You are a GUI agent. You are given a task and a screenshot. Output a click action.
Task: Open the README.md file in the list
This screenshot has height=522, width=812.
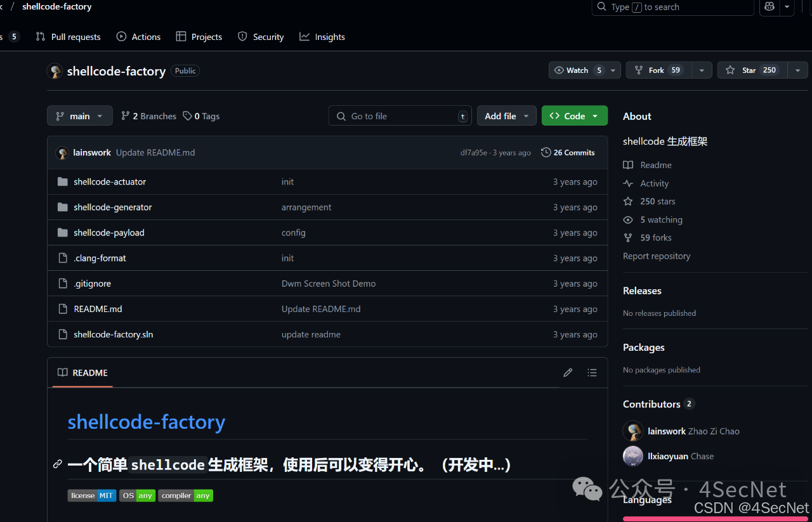(x=98, y=309)
